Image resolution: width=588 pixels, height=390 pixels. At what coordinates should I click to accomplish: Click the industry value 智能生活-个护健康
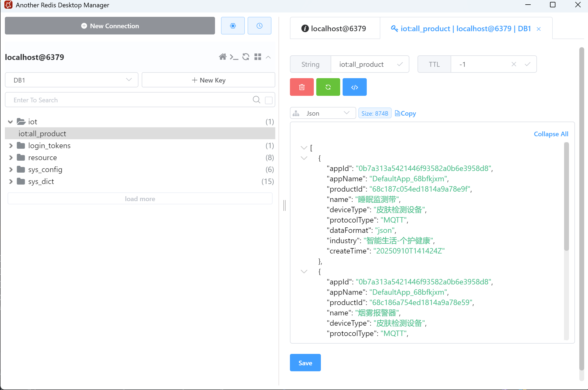(x=398, y=241)
